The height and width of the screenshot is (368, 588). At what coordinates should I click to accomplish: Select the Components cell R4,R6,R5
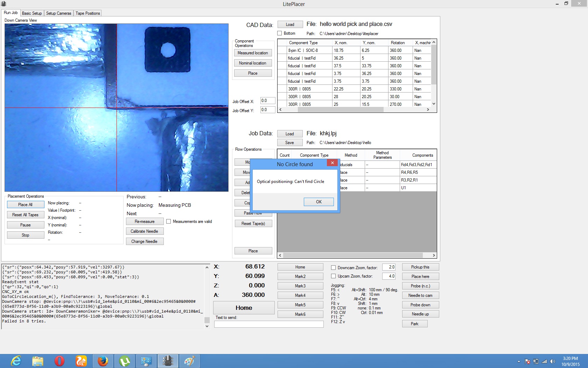click(418, 172)
